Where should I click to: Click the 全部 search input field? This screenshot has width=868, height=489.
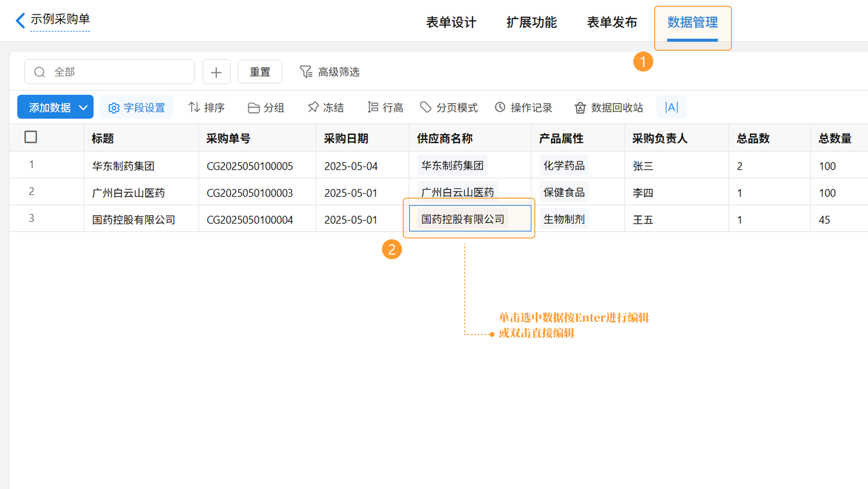tap(115, 72)
